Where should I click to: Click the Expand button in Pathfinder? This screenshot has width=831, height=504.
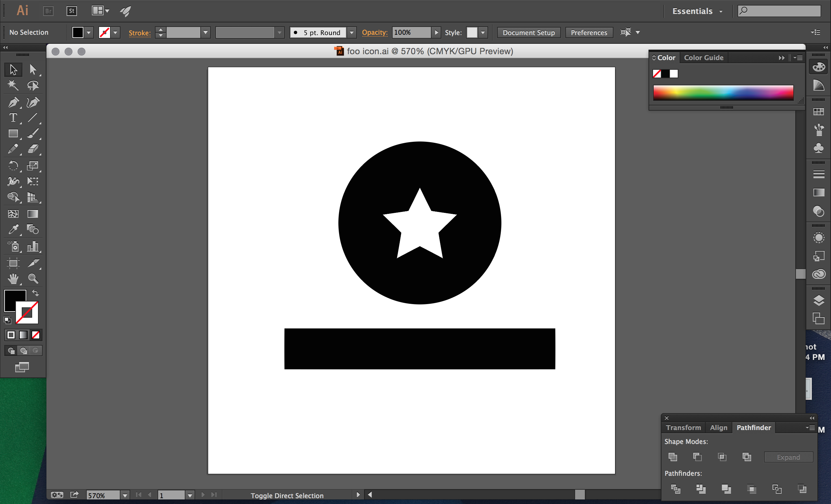pyautogui.click(x=788, y=457)
